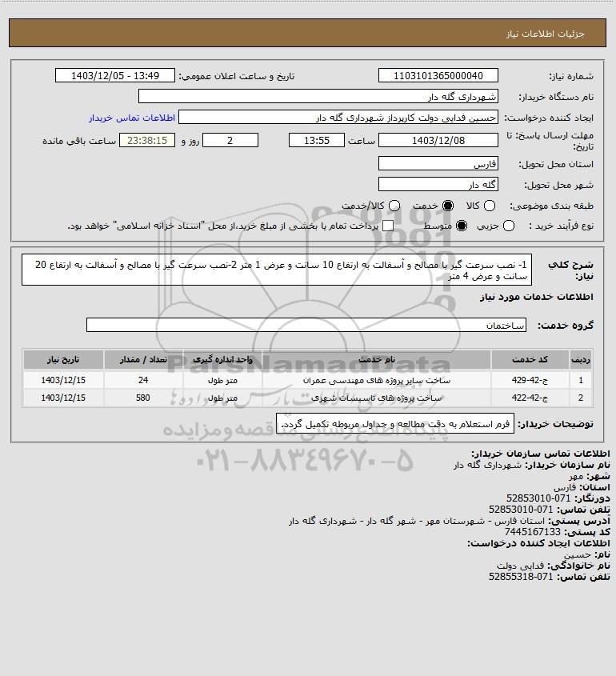This screenshot has height=676, width=616.
Task: Select the کالا/خدمت radio button
Action: [x=394, y=206]
